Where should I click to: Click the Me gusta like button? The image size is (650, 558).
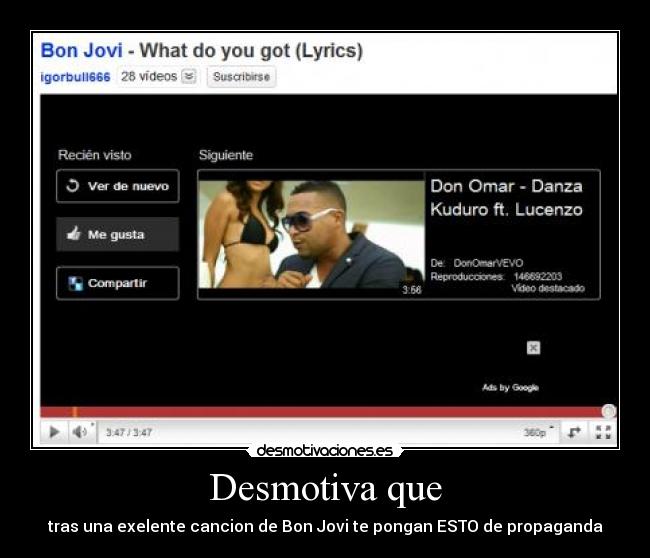tap(118, 235)
